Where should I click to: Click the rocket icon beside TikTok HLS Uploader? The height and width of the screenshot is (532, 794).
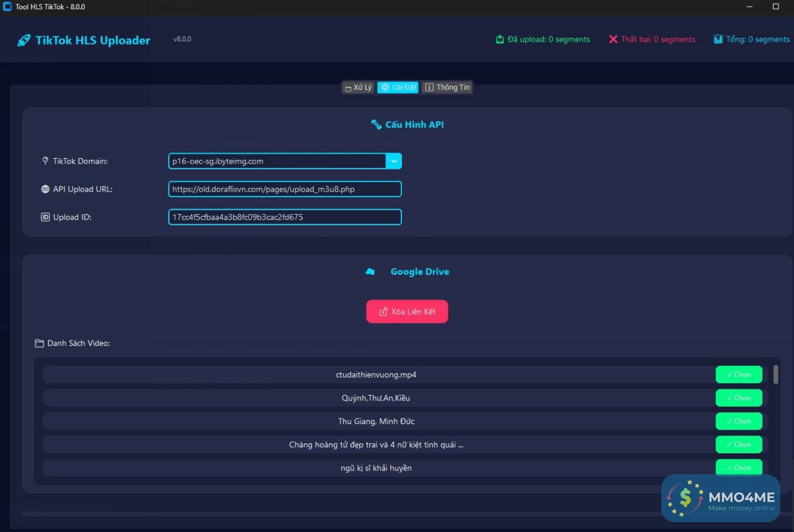(x=24, y=40)
